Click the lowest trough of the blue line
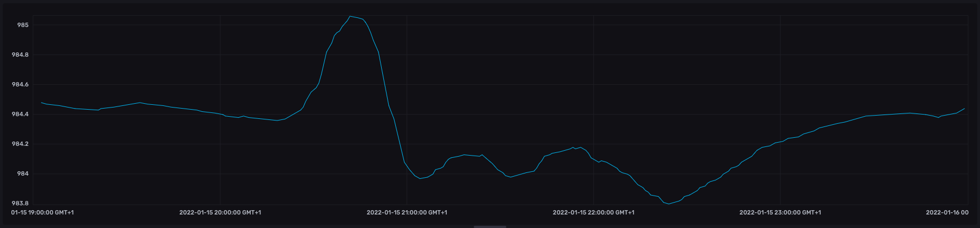This screenshot has height=228, width=980. [x=669, y=204]
